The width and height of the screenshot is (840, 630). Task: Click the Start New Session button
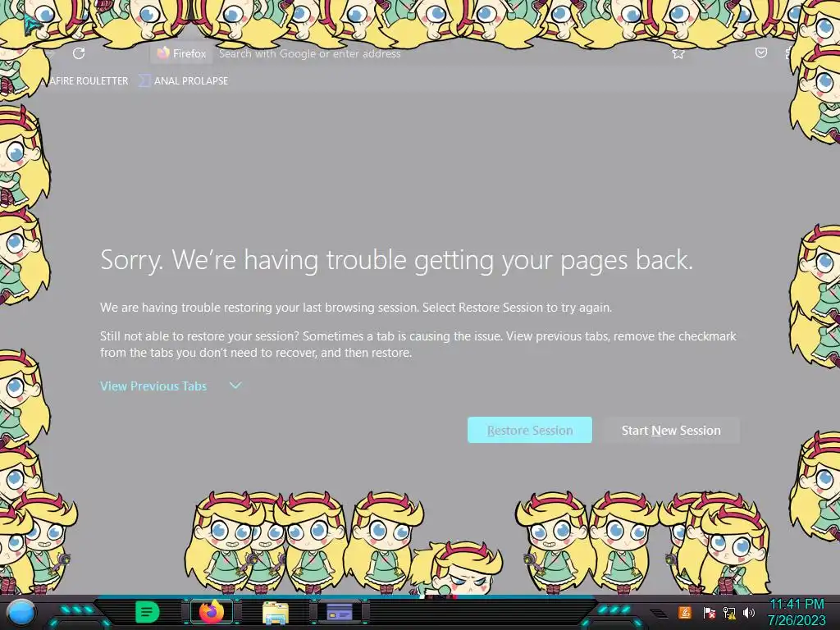(x=671, y=430)
